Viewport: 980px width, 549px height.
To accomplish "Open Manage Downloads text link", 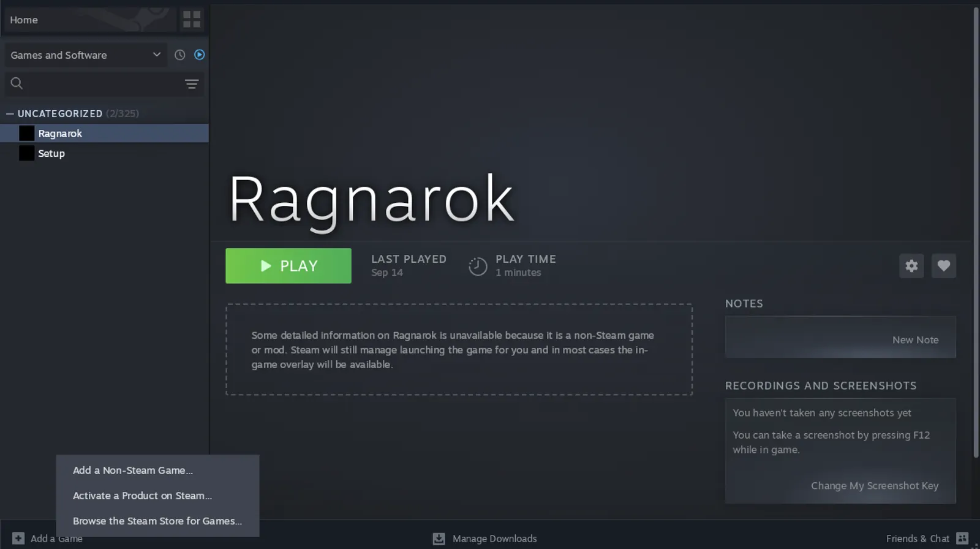I will [x=494, y=539].
